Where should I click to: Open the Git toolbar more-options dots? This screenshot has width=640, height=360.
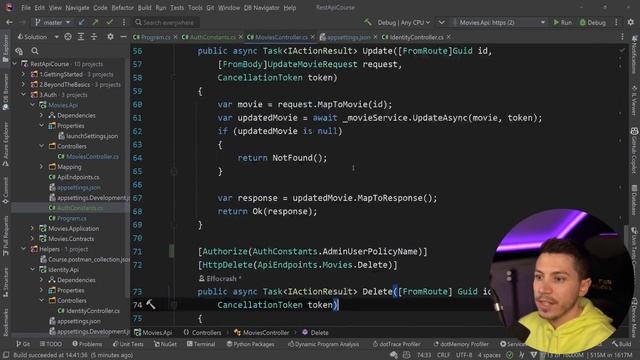tap(124, 22)
